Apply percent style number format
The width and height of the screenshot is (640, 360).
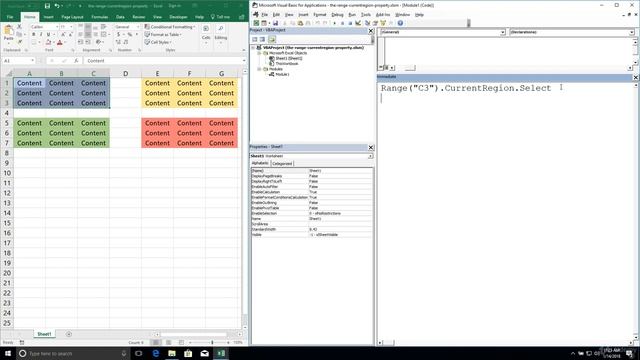(x=129, y=35)
